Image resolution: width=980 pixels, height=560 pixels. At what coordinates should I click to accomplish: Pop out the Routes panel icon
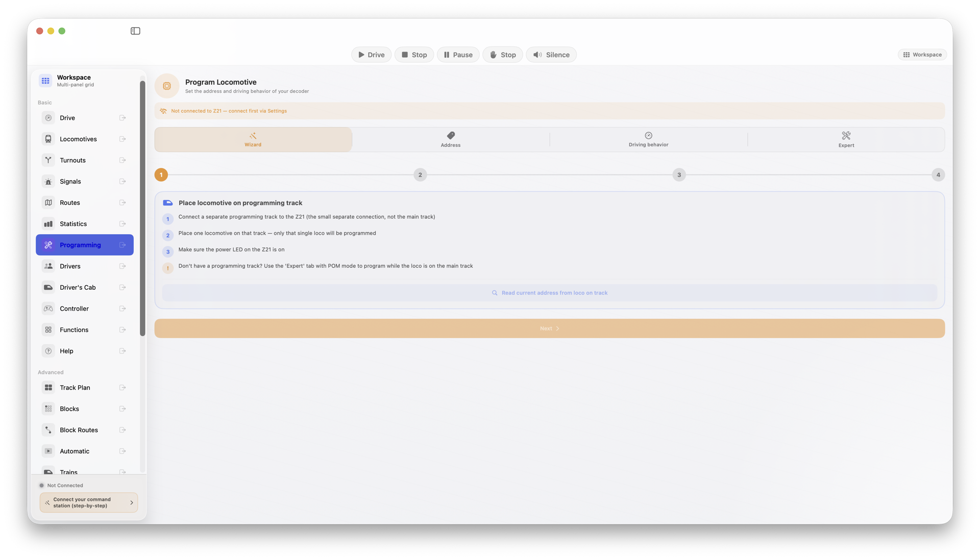click(x=122, y=202)
